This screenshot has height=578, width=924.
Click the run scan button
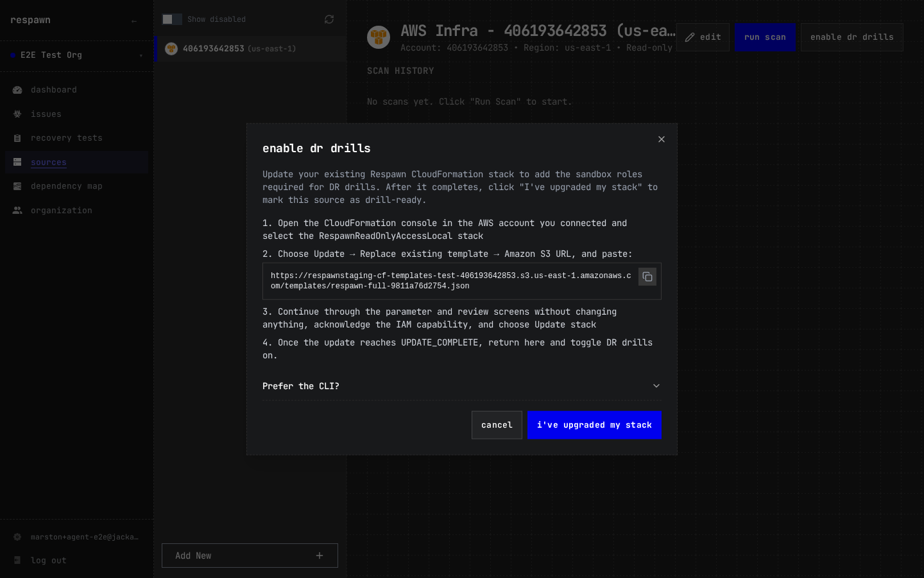coord(765,37)
